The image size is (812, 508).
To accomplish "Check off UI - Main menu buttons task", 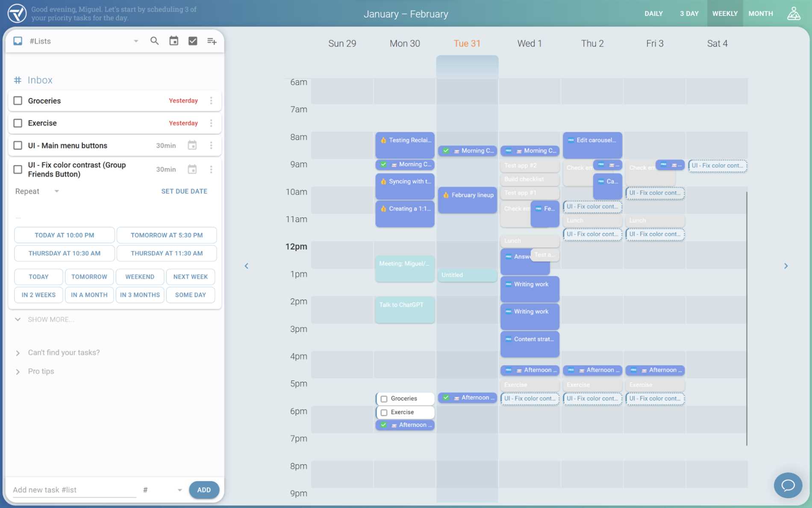I will click(18, 145).
